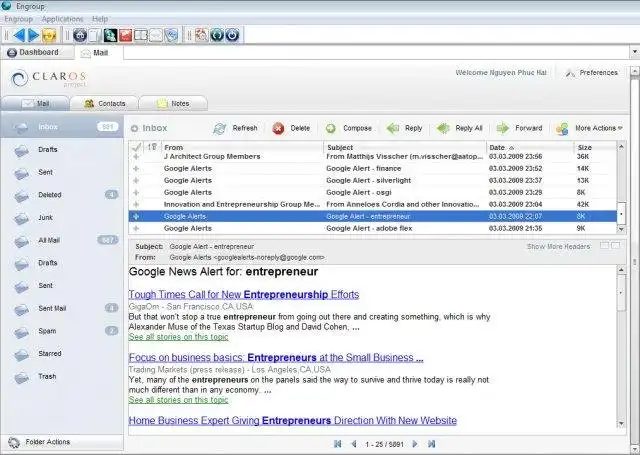640x455 pixels.
Task: Toggle flag on Google Alert - finance row
Action: click(136, 169)
